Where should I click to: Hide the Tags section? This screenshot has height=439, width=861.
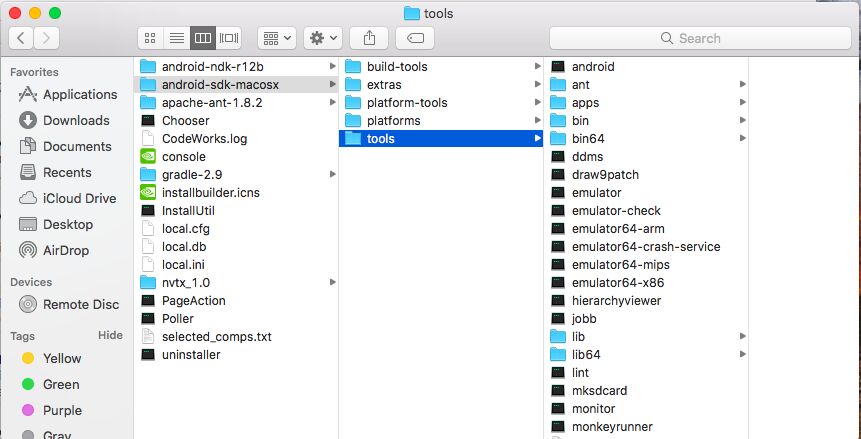[110, 335]
